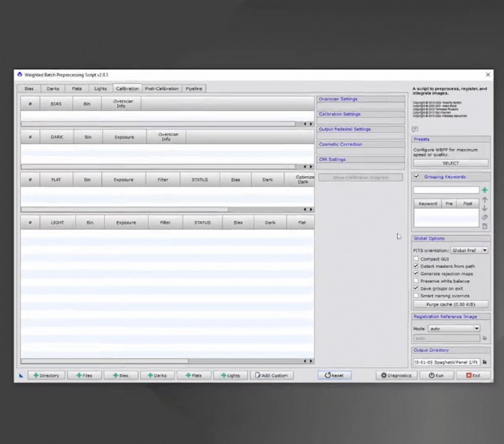504x444 pixels.
Task: Switch to the Flats tab
Action: [x=77, y=89]
